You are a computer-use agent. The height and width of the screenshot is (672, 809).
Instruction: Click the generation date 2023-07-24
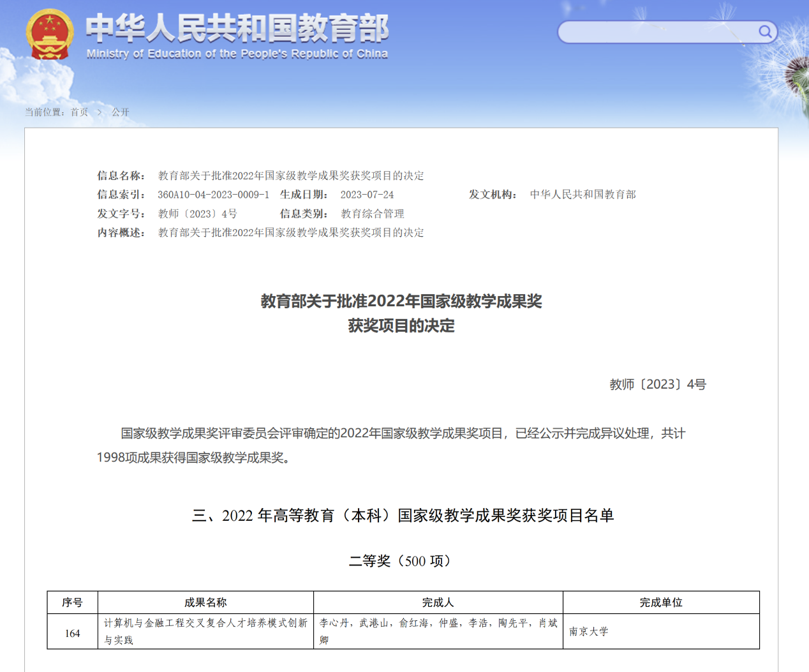(x=367, y=195)
